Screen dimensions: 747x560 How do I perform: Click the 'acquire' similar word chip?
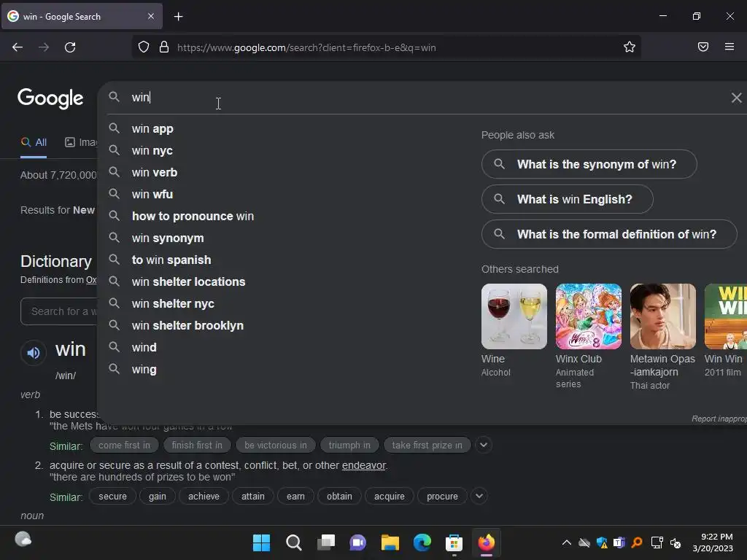(390, 496)
